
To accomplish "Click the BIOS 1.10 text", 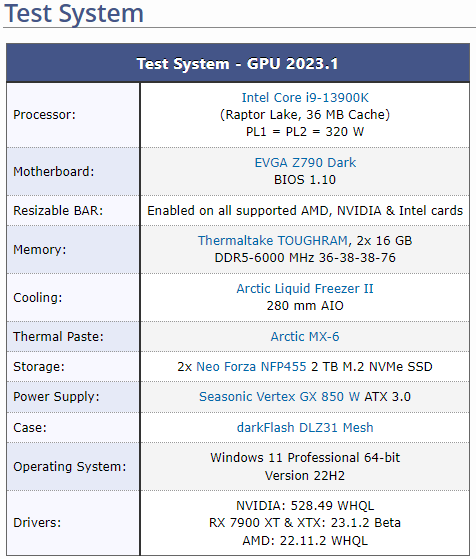I will pyautogui.click(x=305, y=179).
